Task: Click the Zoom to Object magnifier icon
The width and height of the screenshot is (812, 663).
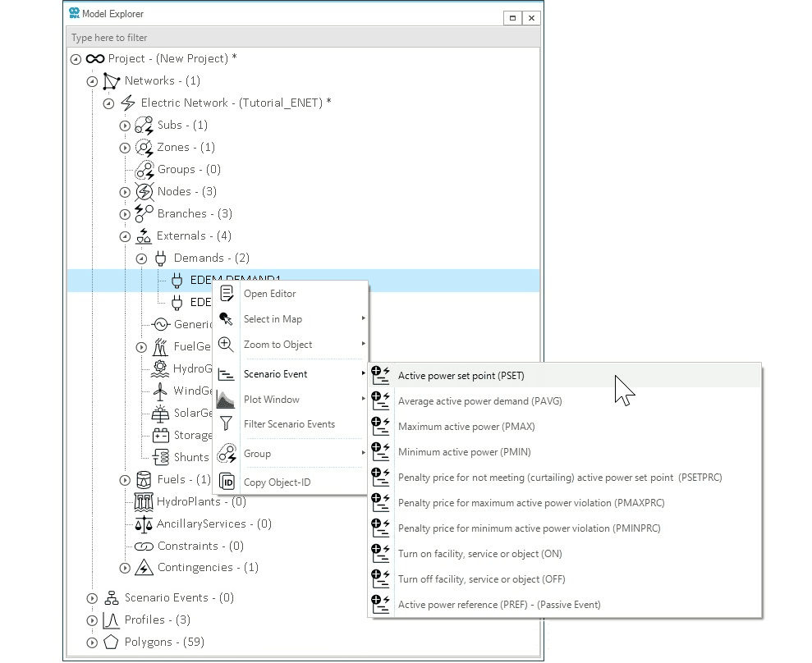Action: [x=227, y=345]
